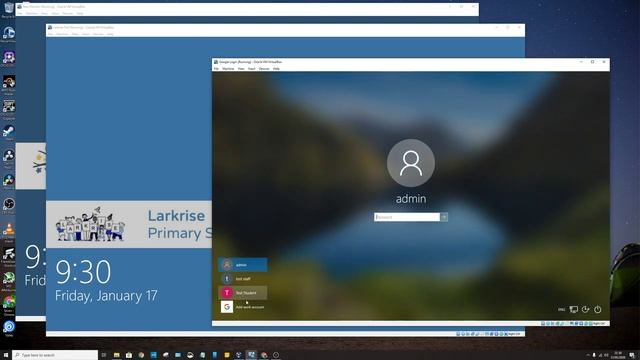The image size is (640, 360).
Task: Open Google Chrome from the taskbar
Action: tap(141, 355)
